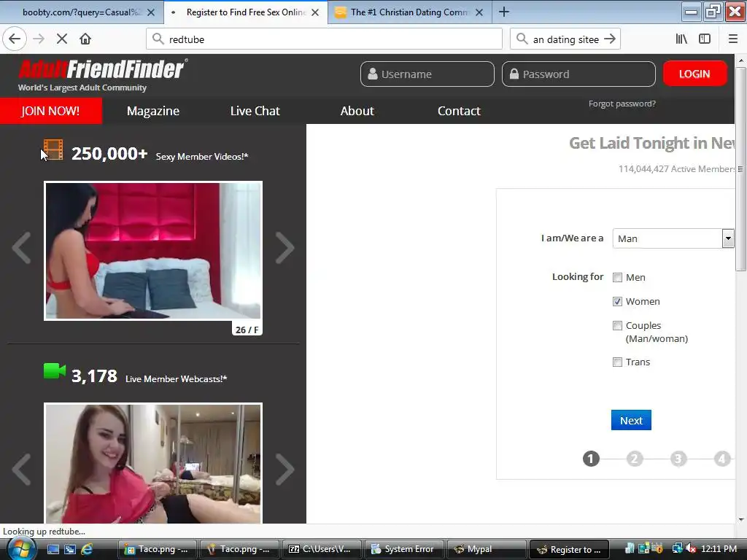Click the blue Next button

[x=631, y=421]
